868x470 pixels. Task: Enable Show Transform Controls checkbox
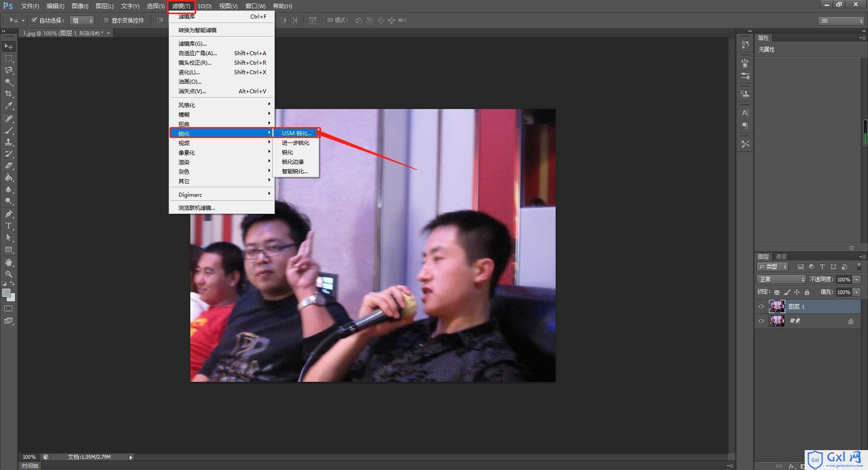(x=106, y=20)
